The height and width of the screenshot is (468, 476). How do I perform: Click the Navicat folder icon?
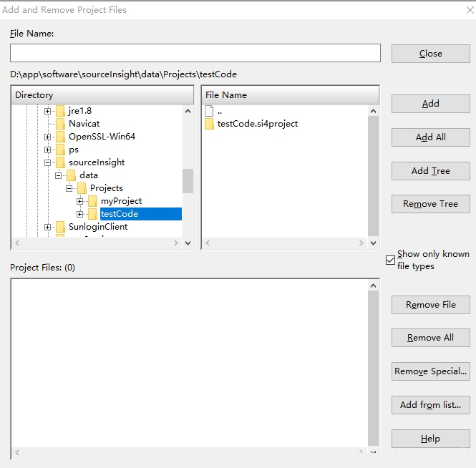point(60,124)
